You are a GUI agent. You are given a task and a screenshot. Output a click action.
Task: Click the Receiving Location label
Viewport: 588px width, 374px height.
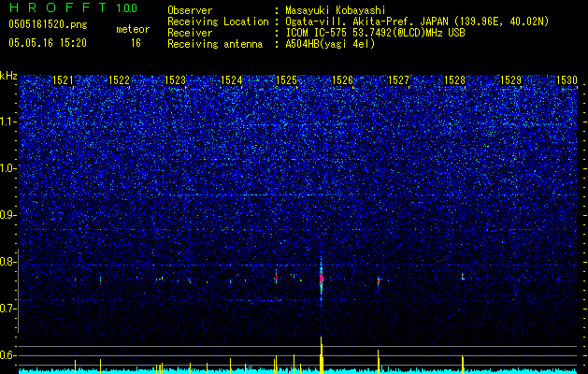point(218,22)
